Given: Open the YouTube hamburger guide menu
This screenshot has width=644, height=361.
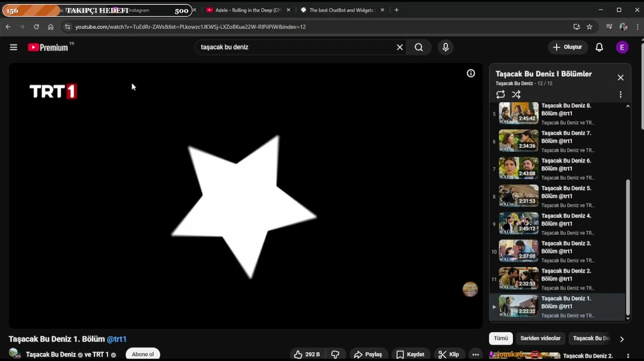Looking at the screenshot, I should [14, 47].
